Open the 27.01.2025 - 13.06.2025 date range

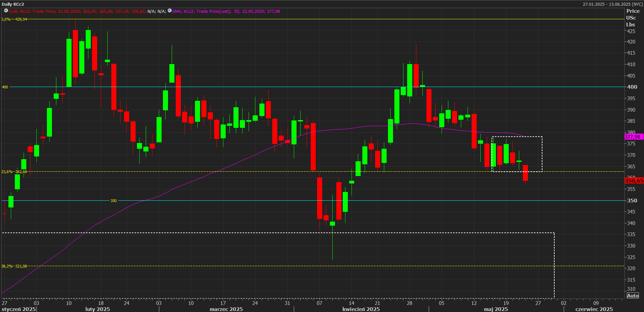(613, 4)
